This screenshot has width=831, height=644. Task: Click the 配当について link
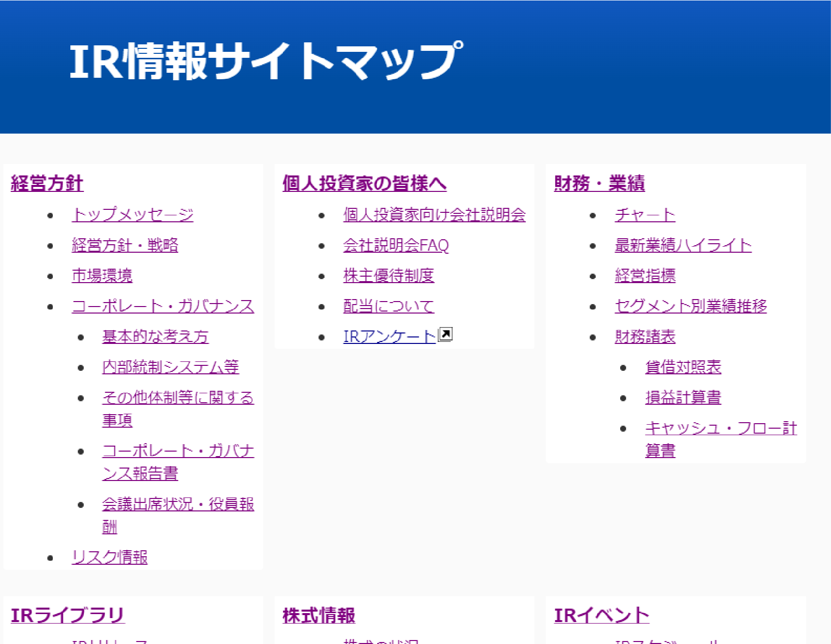[x=388, y=306]
